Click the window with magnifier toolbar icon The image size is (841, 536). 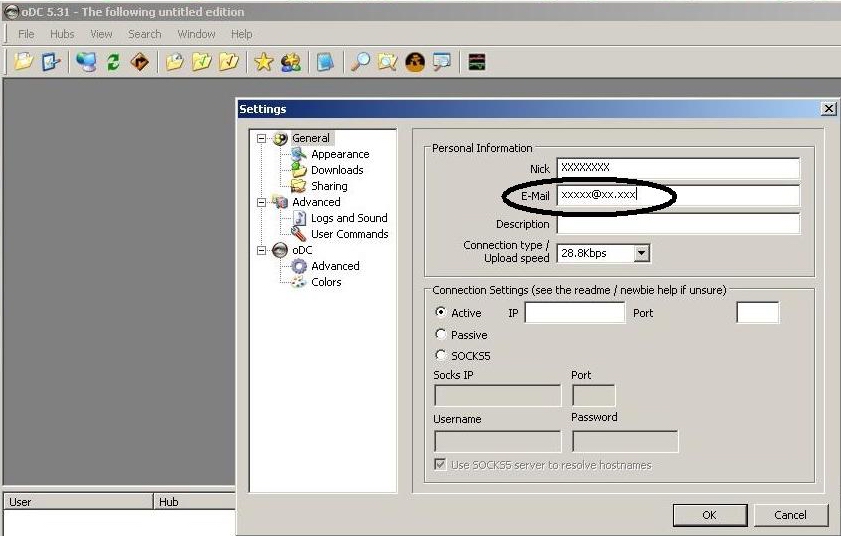click(x=442, y=62)
